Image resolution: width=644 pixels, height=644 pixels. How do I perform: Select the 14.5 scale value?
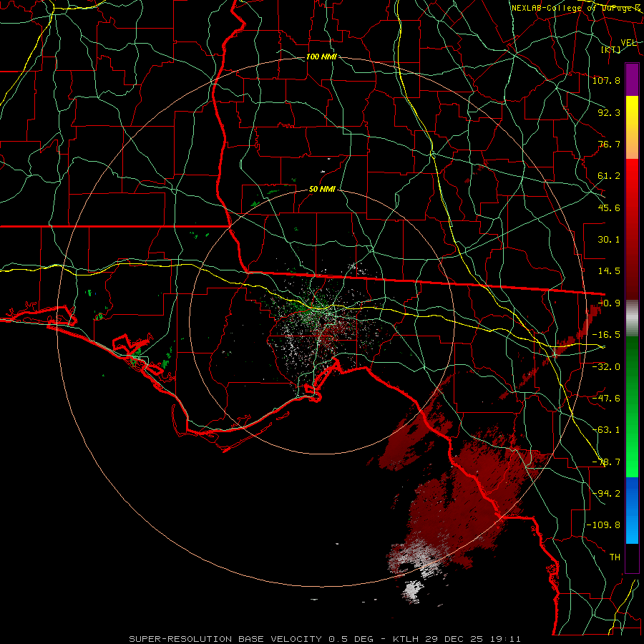point(609,271)
